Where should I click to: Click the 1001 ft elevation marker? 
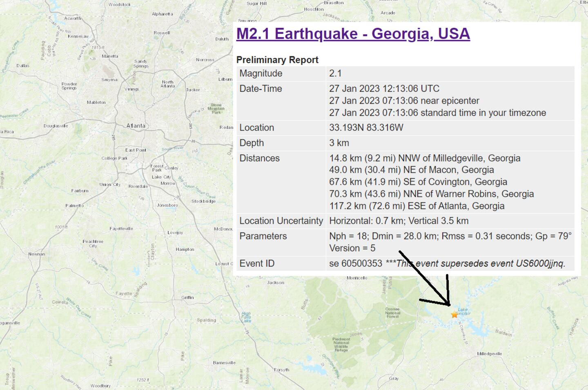[x=61, y=227]
